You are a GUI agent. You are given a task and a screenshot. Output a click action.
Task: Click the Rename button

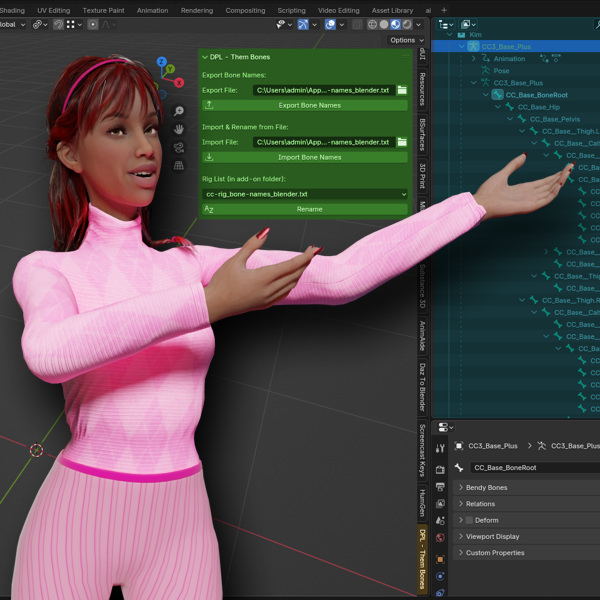pos(305,209)
